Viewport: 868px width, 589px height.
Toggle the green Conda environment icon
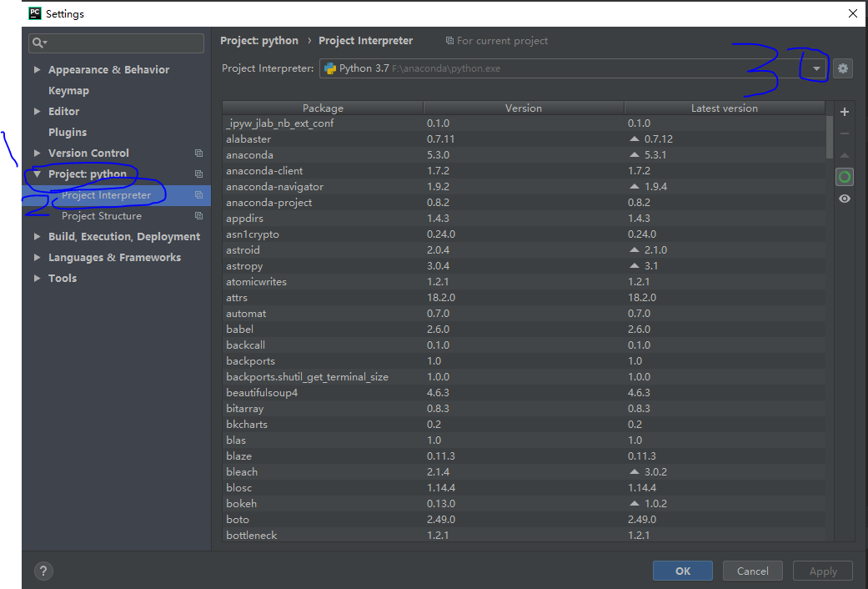[x=844, y=177]
